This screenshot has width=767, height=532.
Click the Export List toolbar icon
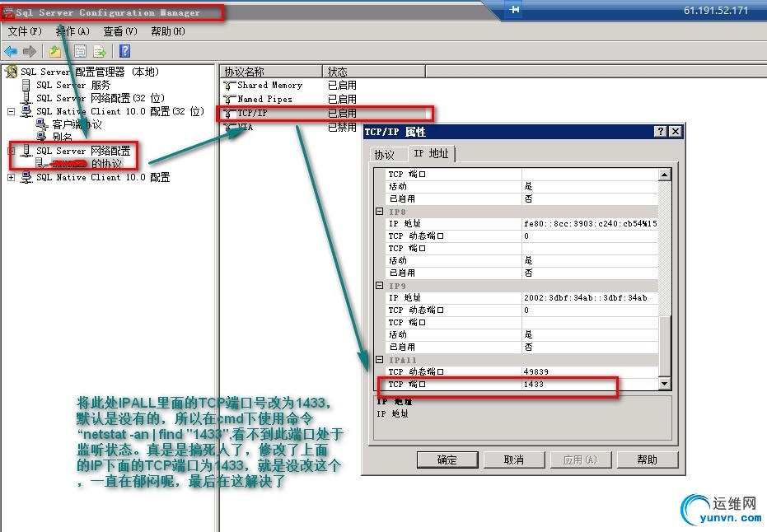click(x=100, y=51)
